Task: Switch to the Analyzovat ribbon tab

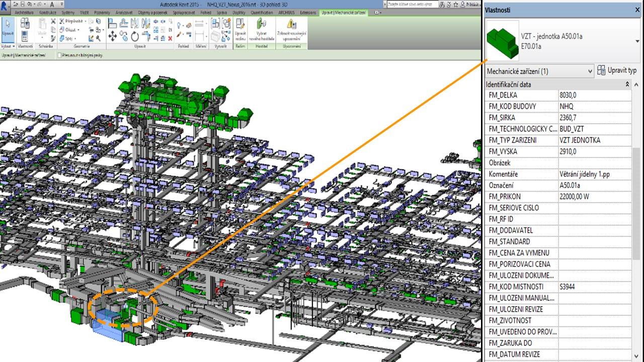Action: pos(124,13)
